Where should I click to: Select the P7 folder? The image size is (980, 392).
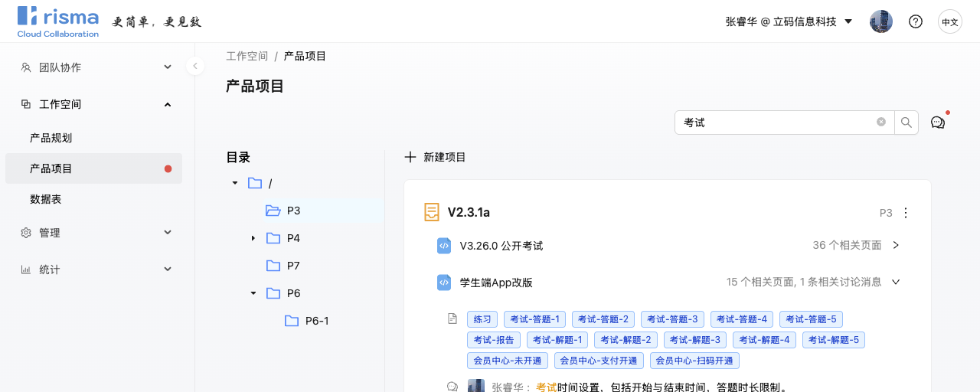(x=283, y=266)
